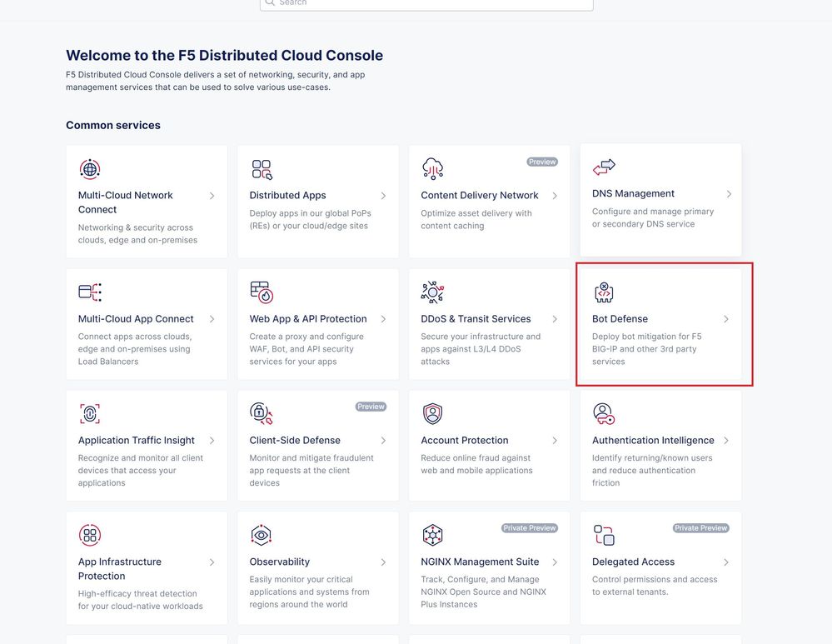Viewport: 832px width, 644px height.
Task: Click the search magnifier icon
Action: pyautogui.click(x=270, y=2)
